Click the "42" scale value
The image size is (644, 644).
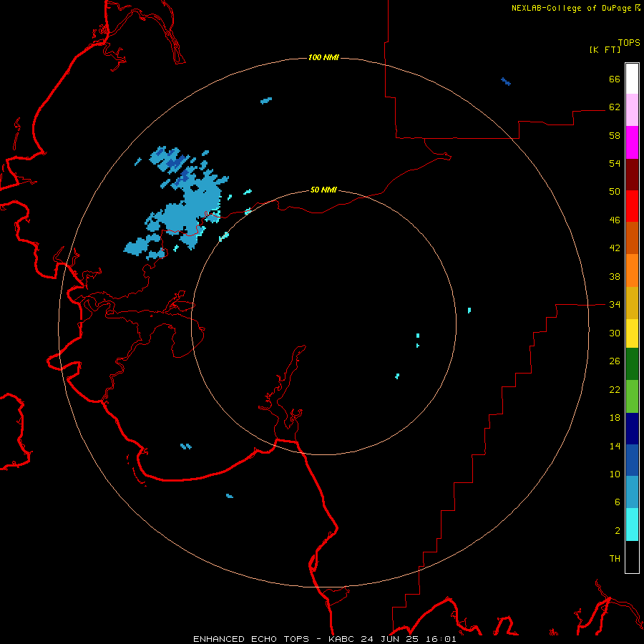pos(615,248)
